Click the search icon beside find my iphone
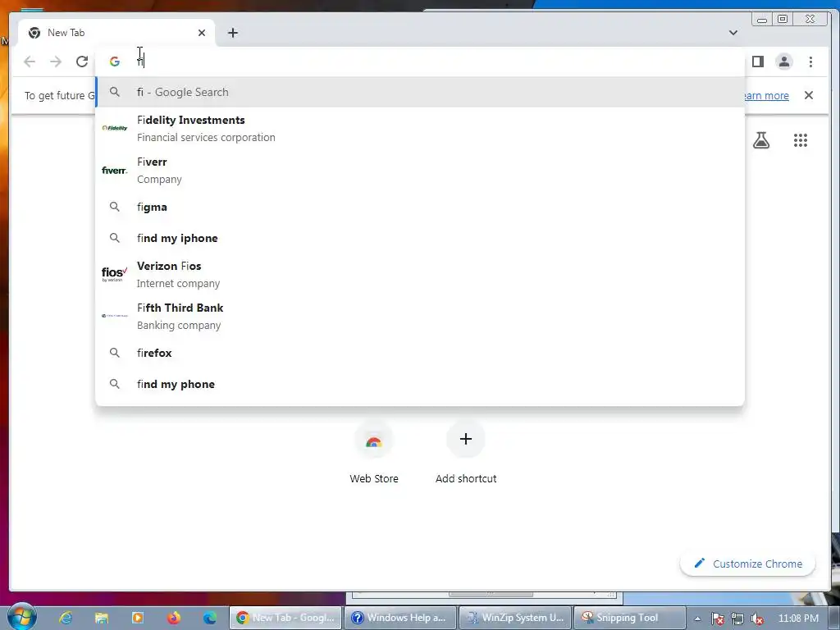Viewport: 840px width, 630px height. (x=115, y=238)
